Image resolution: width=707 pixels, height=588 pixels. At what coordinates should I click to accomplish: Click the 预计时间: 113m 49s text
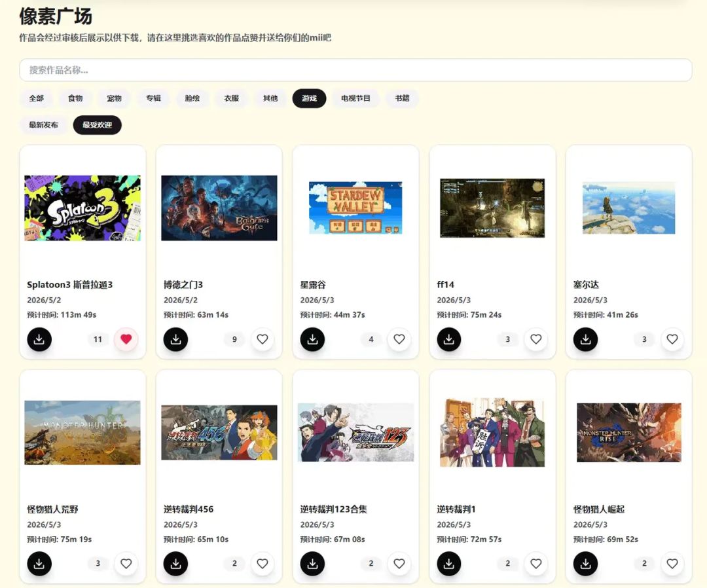(x=62, y=315)
